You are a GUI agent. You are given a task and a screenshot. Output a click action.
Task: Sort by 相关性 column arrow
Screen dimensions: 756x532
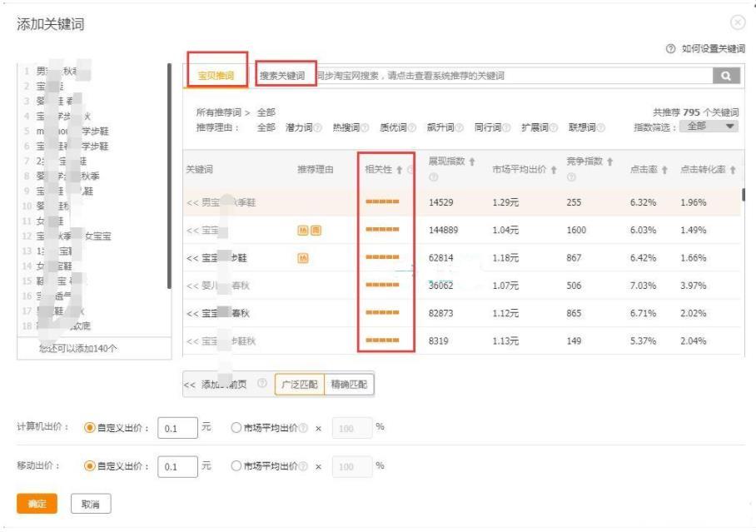pyautogui.click(x=400, y=169)
